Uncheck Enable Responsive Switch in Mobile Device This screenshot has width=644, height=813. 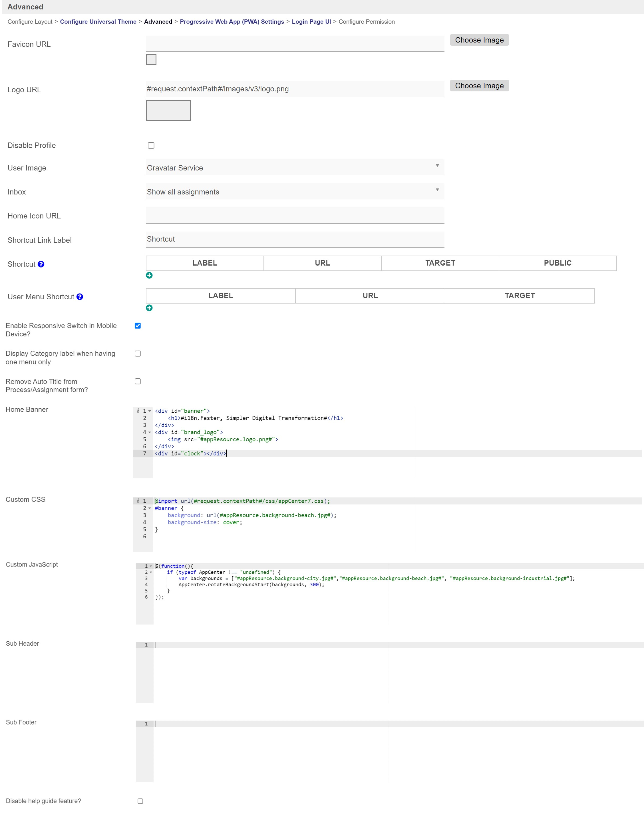point(138,326)
